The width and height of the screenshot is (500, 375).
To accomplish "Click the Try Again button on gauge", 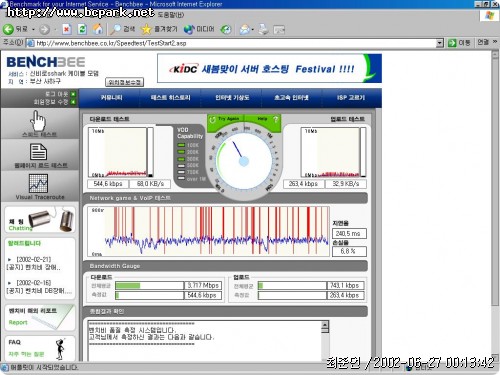I will [225, 119].
